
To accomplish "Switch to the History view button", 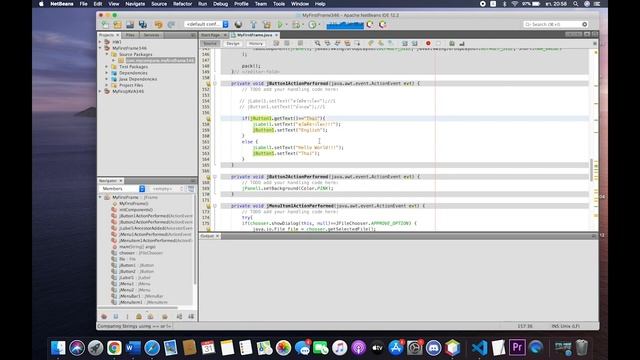I will coord(256,43).
